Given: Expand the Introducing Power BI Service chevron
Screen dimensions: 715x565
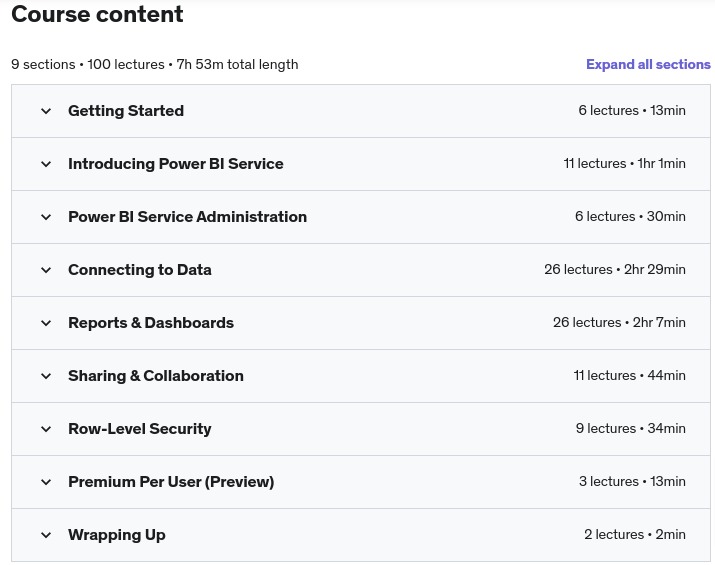Looking at the screenshot, I should pyautogui.click(x=46, y=164).
